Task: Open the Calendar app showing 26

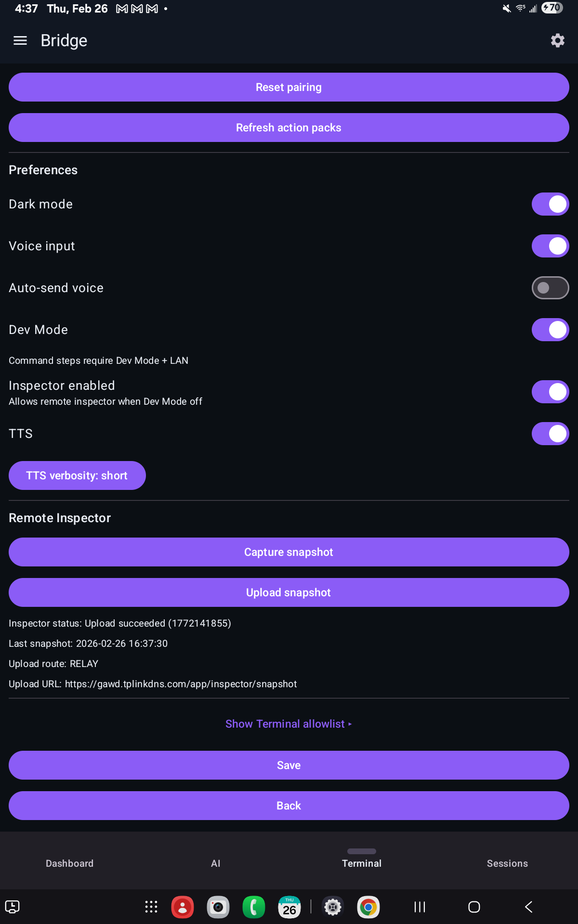Action: pyautogui.click(x=289, y=907)
